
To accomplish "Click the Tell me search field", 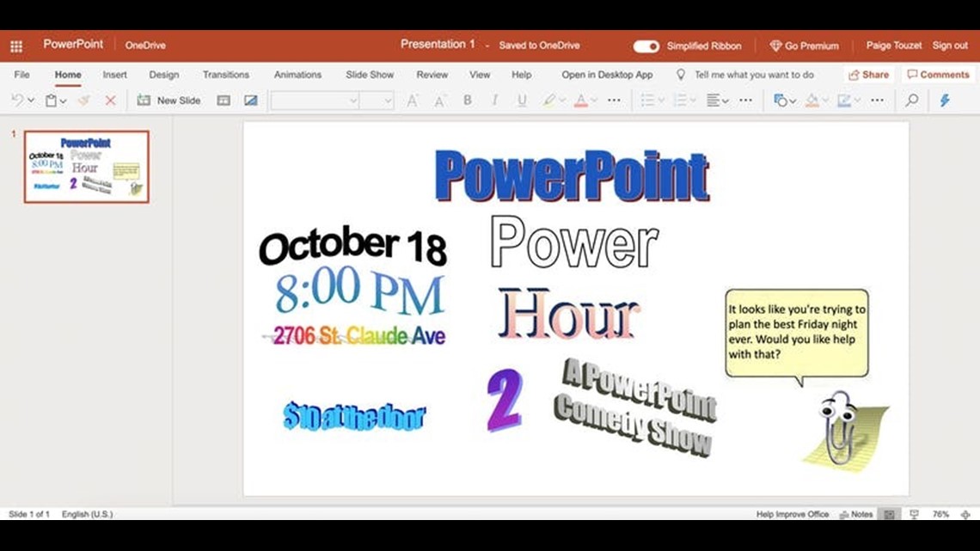I will click(x=755, y=74).
